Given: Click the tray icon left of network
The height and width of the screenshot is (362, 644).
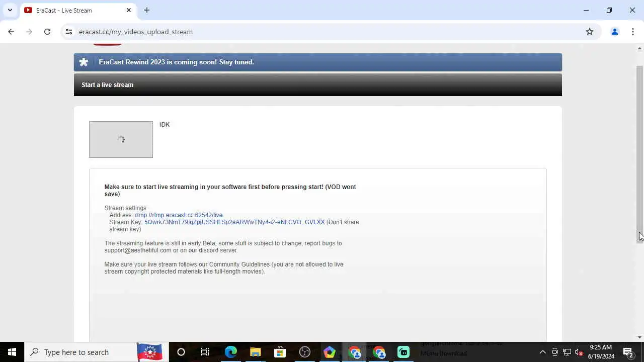Looking at the screenshot, I should 554,352.
